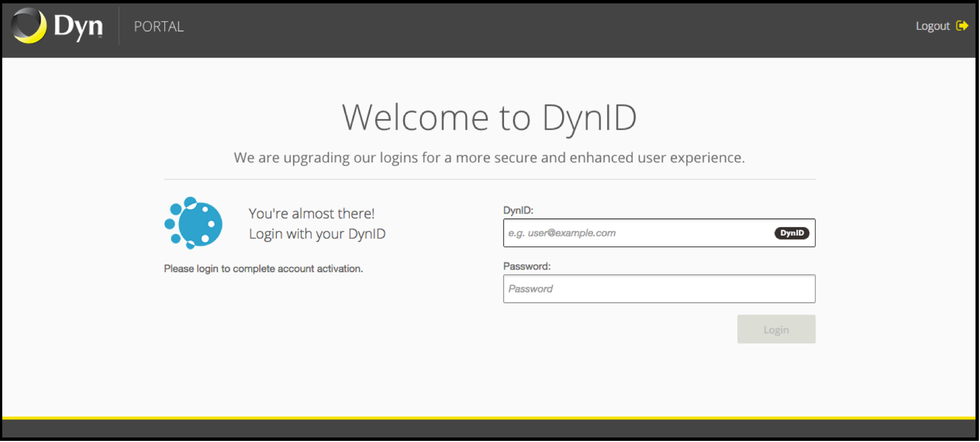This screenshot has height=442, width=980.
Task: Click the Dyn wordmark in header
Action: 78,26
